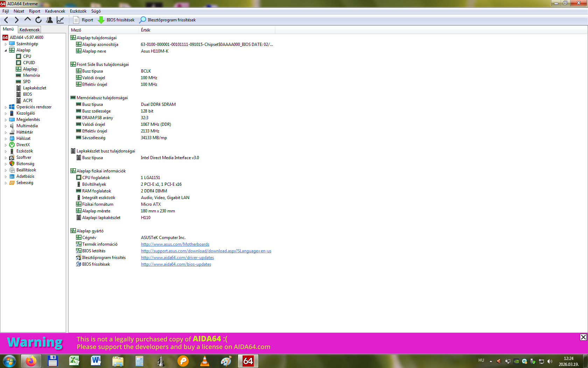Refresh the current page
588x368 pixels.
38,20
